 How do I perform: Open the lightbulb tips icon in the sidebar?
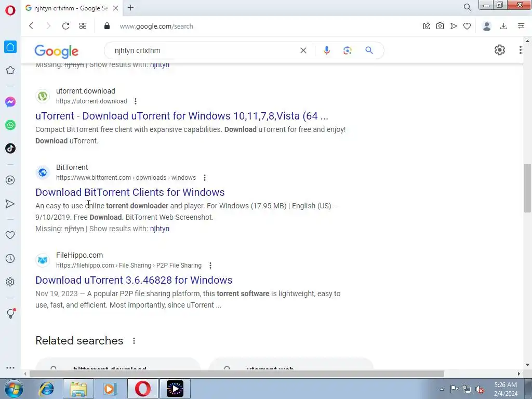10,313
